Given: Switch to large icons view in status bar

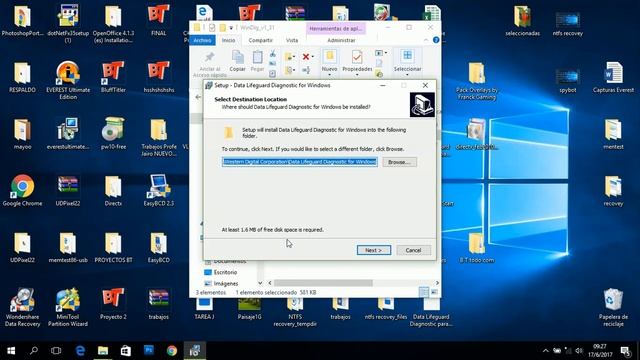Looking at the screenshot, I should coord(434,292).
